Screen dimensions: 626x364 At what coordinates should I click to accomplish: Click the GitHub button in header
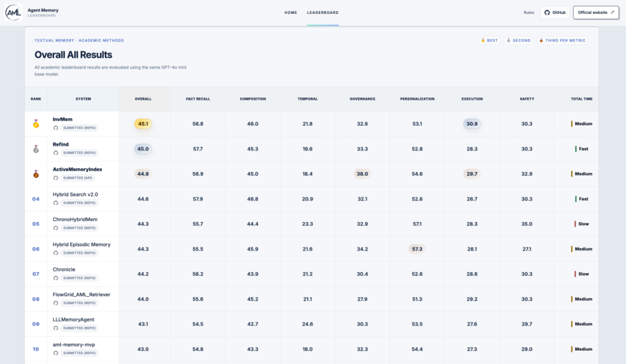555,12
